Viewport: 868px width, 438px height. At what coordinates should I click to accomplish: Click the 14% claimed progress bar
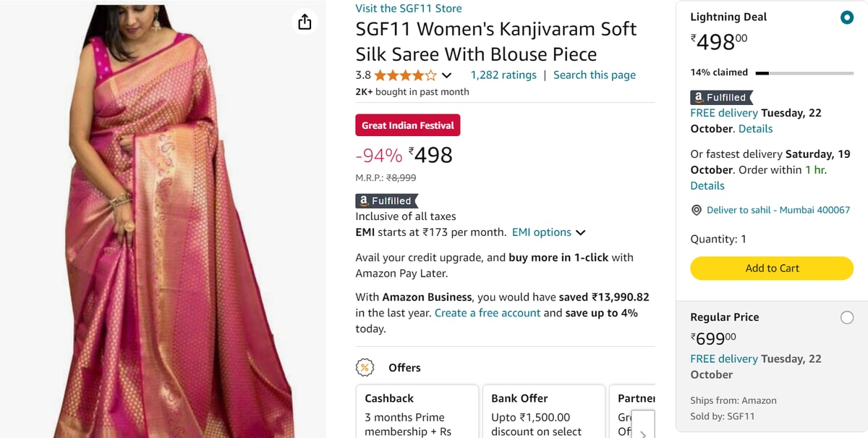(x=804, y=73)
